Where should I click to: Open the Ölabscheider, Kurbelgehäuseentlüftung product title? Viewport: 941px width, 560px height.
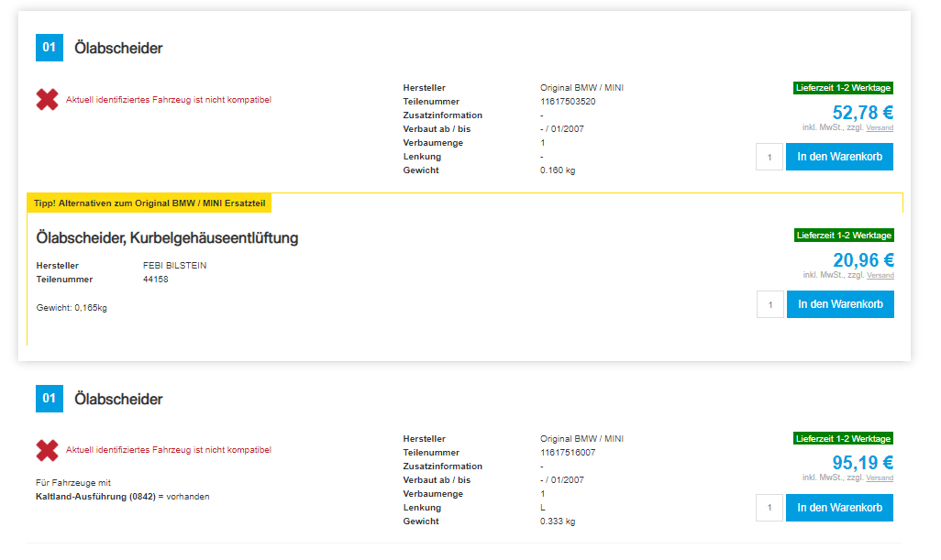[167, 238]
